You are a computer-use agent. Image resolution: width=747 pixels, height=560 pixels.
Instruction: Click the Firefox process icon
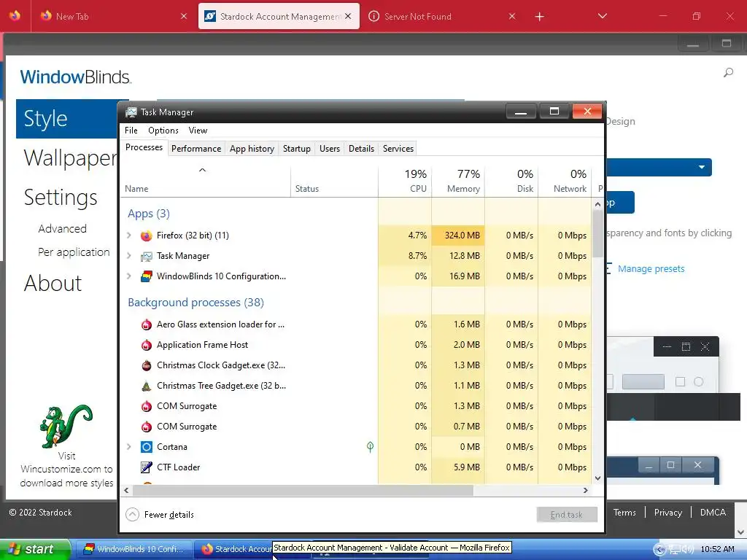(x=146, y=236)
